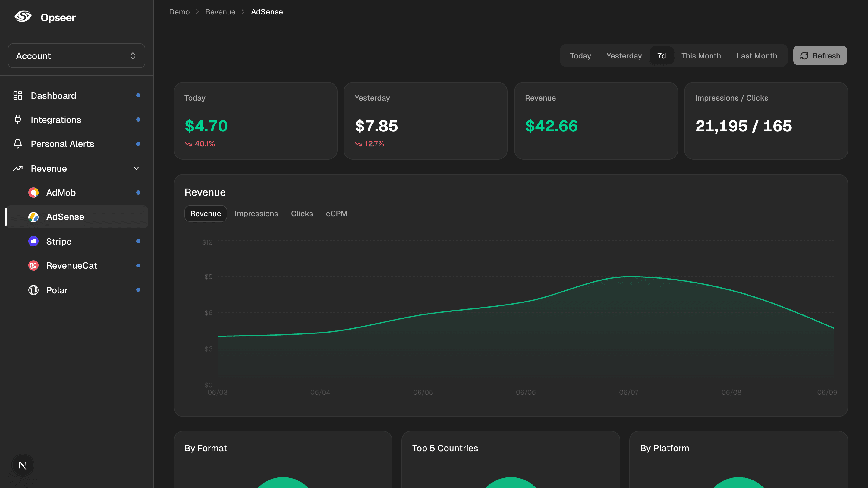This screenshot has width=868, height=488.
Task: Click the Integrations plug icon
Action: tap(18, 120)
